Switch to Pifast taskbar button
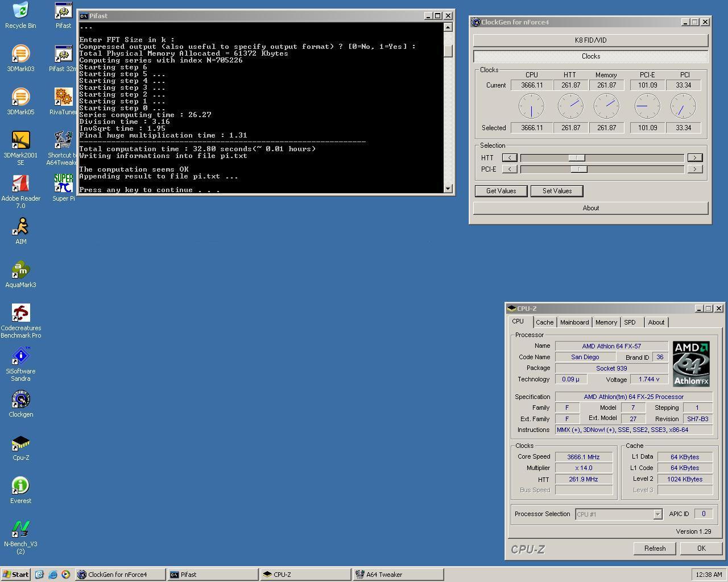Image resolution: width=728 pixels, height=582 pixels. pyautogui.click(x=213, y=575)
